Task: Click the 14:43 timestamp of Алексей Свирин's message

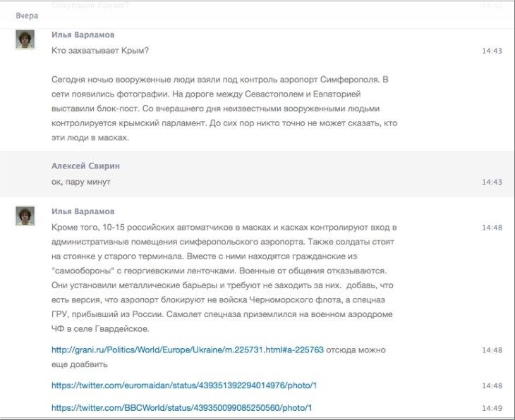Action: [x=492, y=182]
